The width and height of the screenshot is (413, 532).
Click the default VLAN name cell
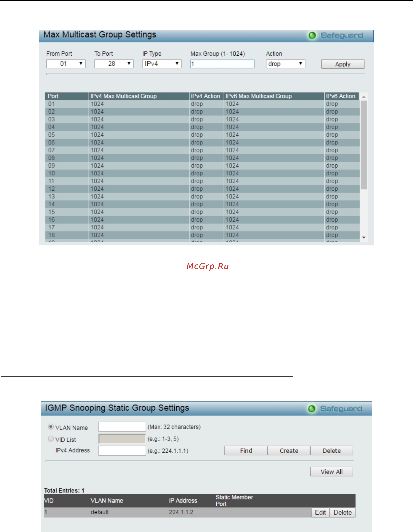tap(100, 512)
